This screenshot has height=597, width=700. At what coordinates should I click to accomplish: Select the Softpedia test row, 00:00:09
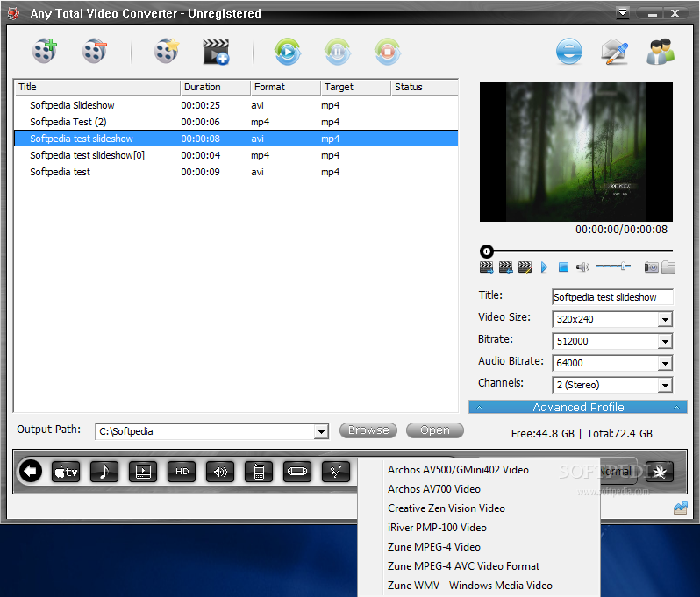(x=236, y=172)
